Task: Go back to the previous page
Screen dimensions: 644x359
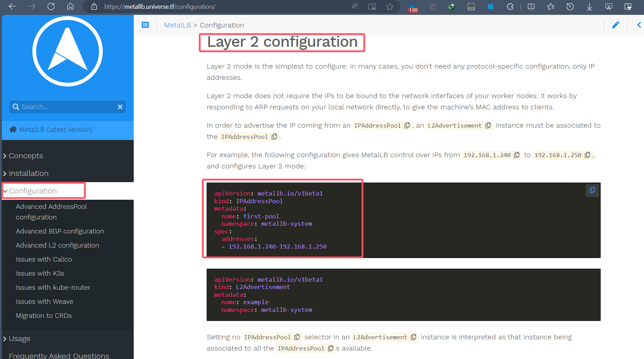Action: pos(12,6)
